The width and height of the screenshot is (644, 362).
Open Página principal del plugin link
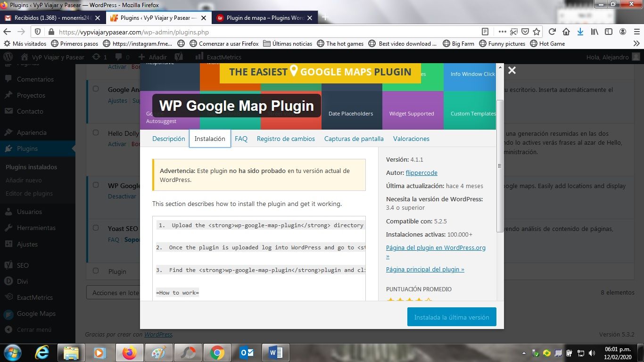[425, 269]
